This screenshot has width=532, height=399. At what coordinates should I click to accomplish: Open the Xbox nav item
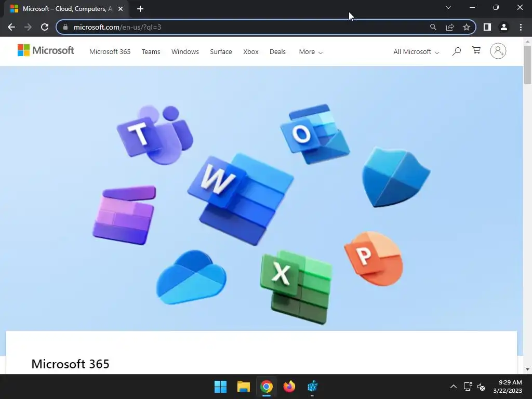[x=251, y=52]
